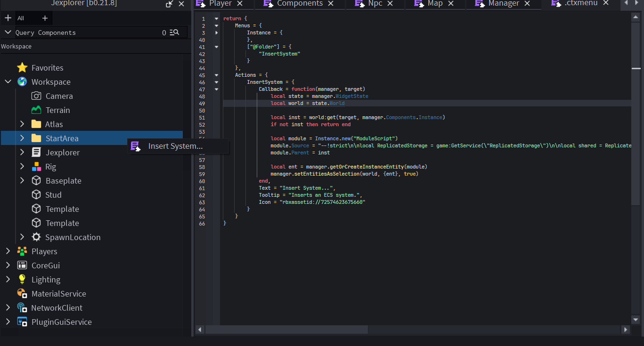This screenshot has width=644, height=346.
Task: Click the MaterialService icon
Action: point(22,294)
